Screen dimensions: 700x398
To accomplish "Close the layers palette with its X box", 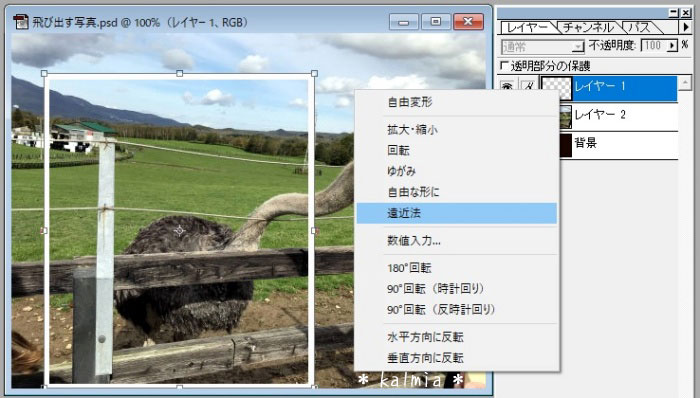I will click(x=686, y=13).
